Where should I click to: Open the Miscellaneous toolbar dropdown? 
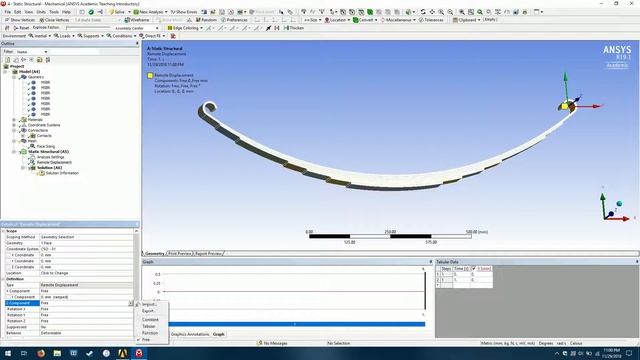(398, 20)
